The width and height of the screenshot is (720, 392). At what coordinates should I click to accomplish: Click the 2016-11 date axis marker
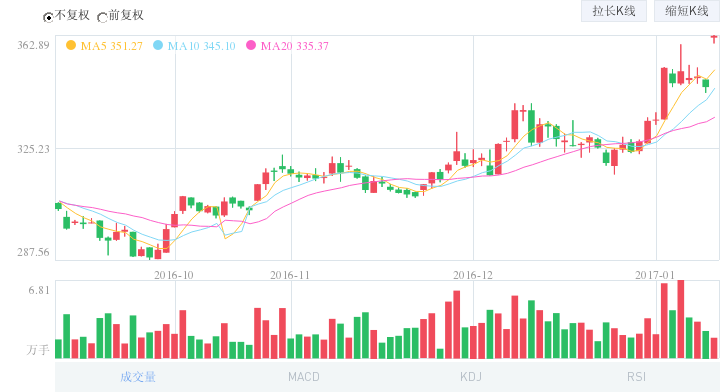290,275
